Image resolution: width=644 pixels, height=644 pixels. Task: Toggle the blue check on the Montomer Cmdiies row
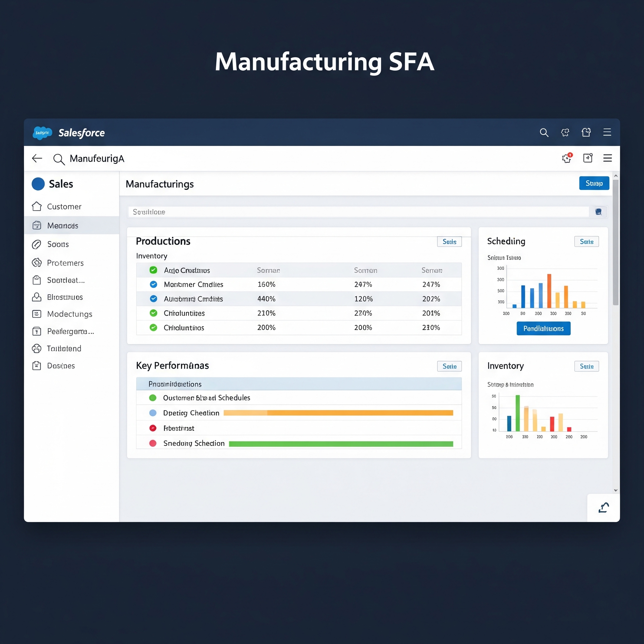pyautogui.click(x=153, y=284)
